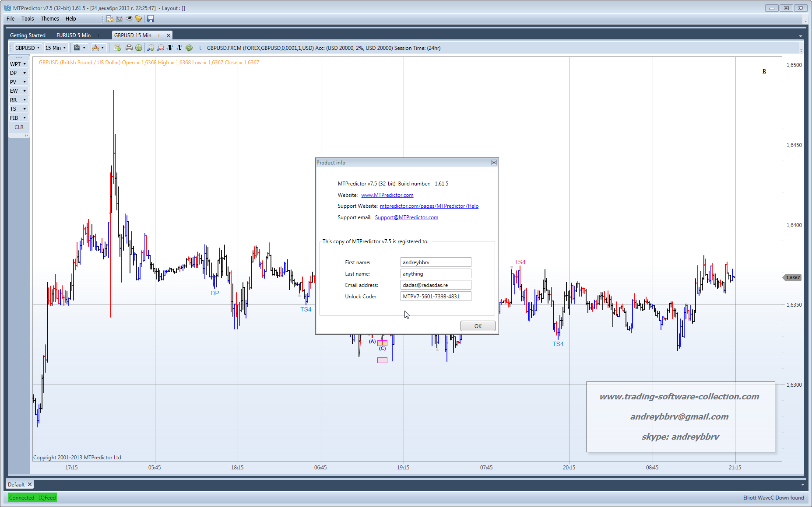
Task: Click the green crosshair target icon
Action: pos(139,48)
